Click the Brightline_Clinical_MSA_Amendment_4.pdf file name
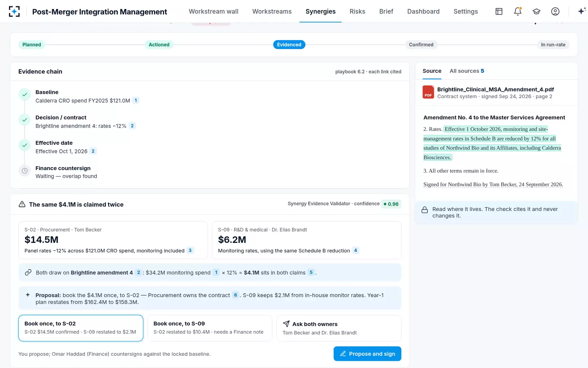Screen dimensions: 588x368 (x=495, y=90)
